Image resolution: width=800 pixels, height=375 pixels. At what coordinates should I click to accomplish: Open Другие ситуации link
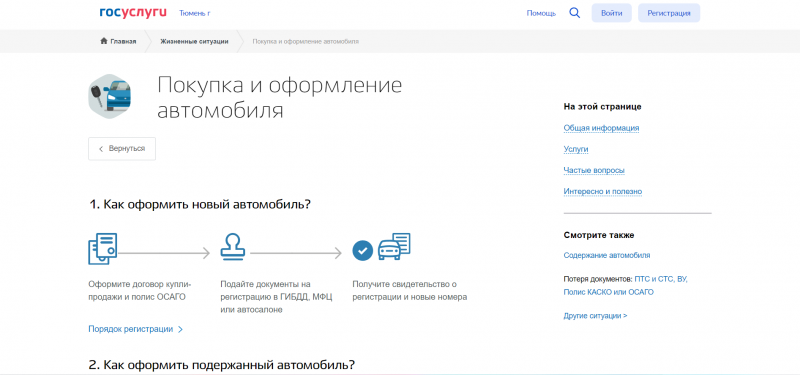(x=595, y=316)
